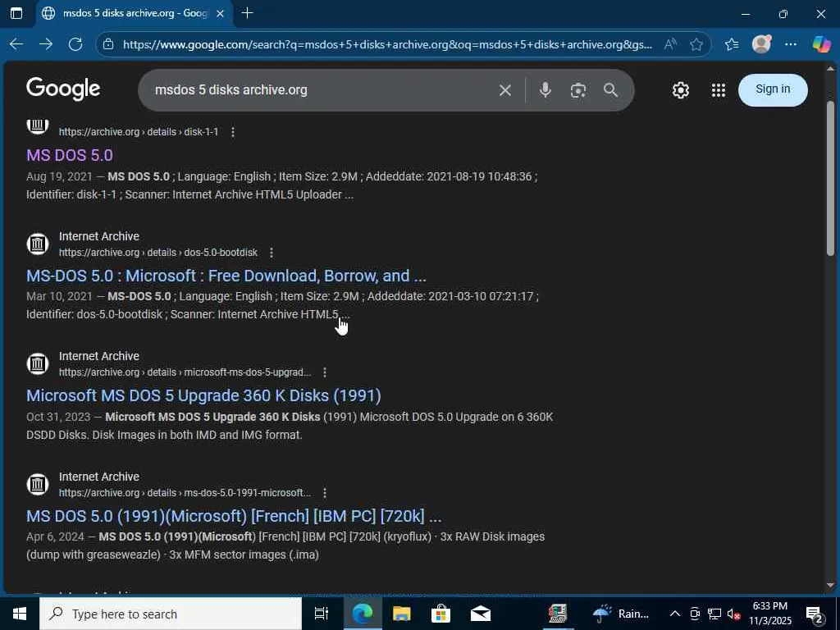Open the more options dots for the dos-5.0-bootdisk result
840x630 pixels.
(271, 253)
